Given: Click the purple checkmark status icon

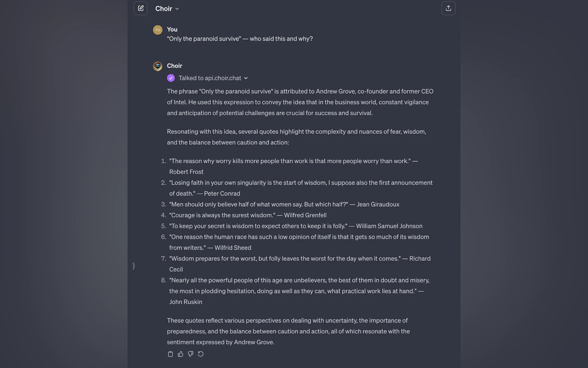Looking at the screenshot, I should click(171, 78).
